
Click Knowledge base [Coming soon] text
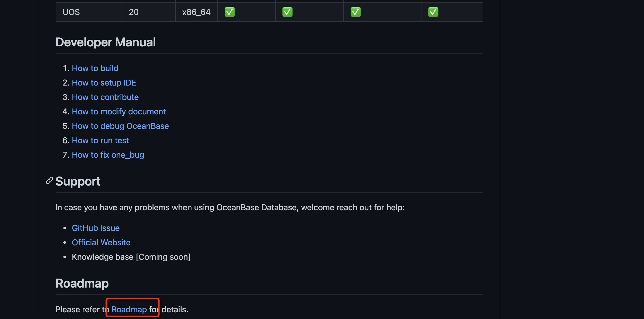(131, 257)
